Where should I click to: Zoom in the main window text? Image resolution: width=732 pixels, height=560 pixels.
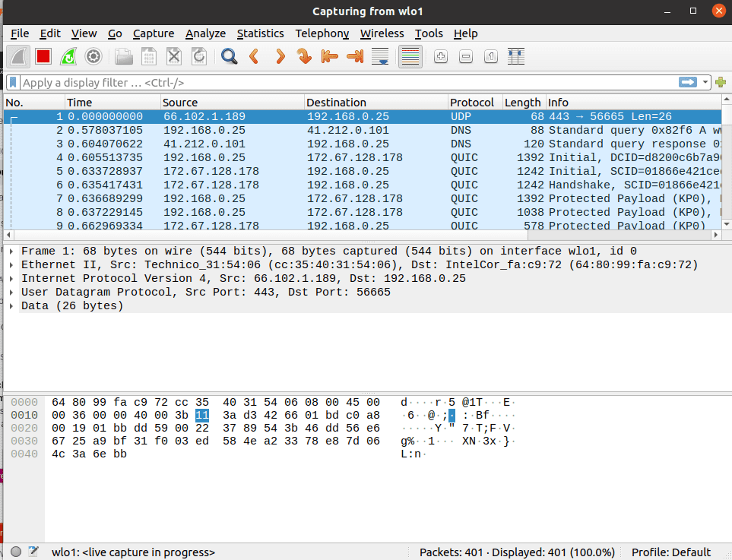click(x=441, y=56)
